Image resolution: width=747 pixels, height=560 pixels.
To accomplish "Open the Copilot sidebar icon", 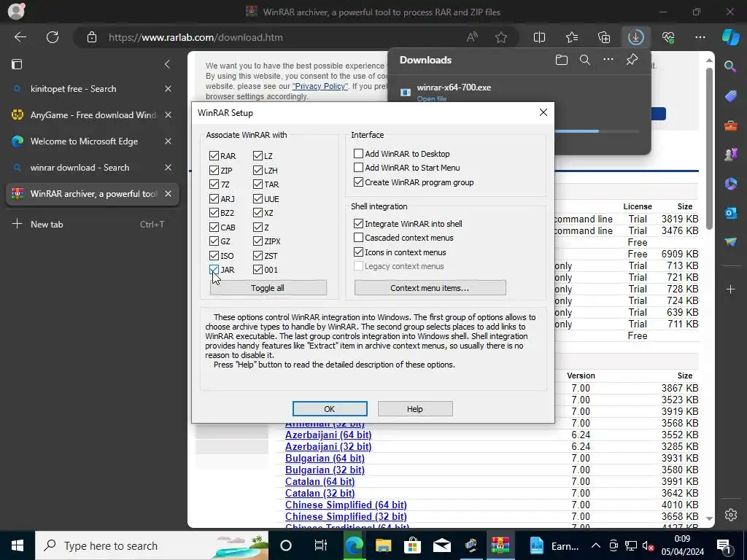I will click(730, 37).
